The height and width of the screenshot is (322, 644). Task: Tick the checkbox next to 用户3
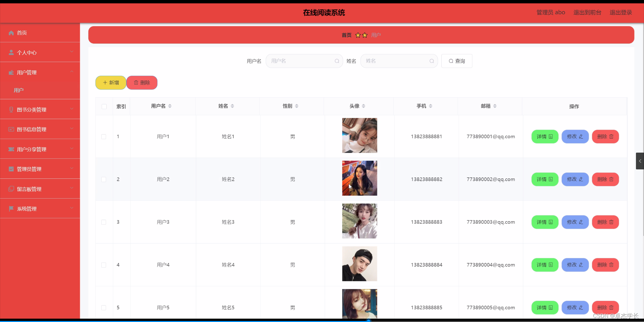104,222
